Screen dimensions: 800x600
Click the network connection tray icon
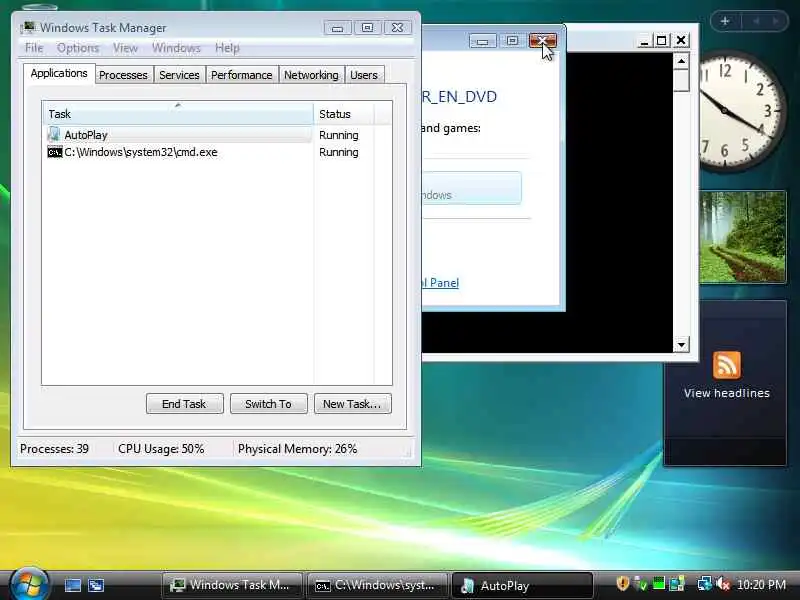tap(705, 583)
